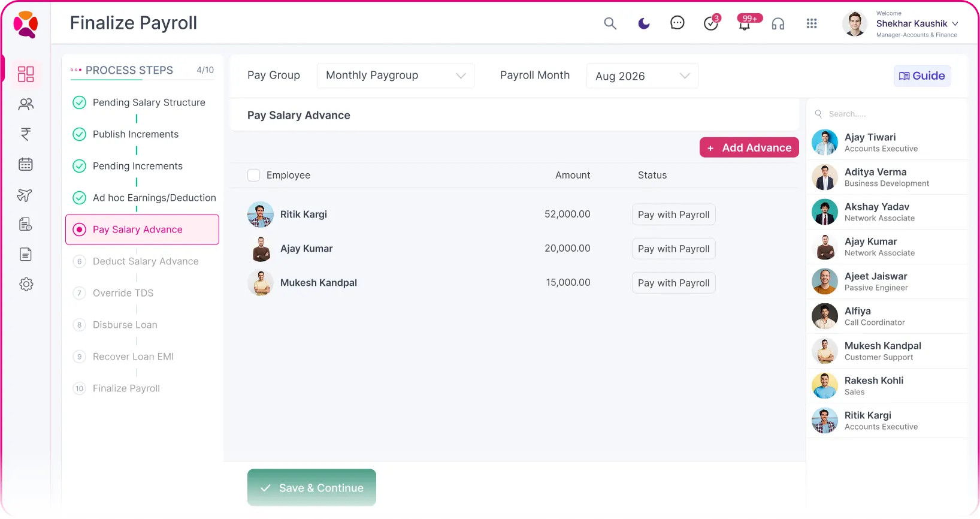Click Save & Continue button
Screen dimensions: 980x519
point(311,488)
